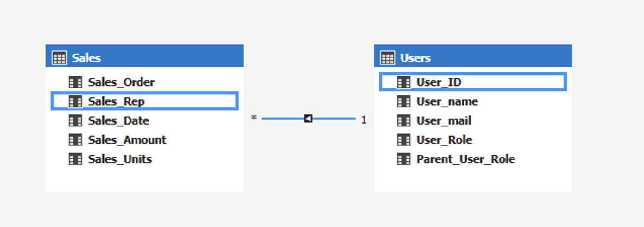The image size is (644, 227).
Task: Click the column icon beside Parent_User_Role
Action: point(403,159)
